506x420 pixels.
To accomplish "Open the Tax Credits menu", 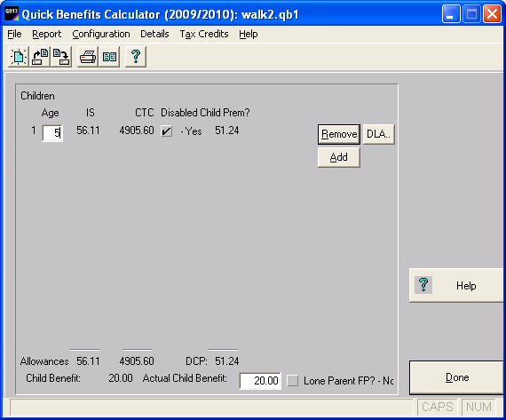I will pyautogui.click(x=204, y=34).
